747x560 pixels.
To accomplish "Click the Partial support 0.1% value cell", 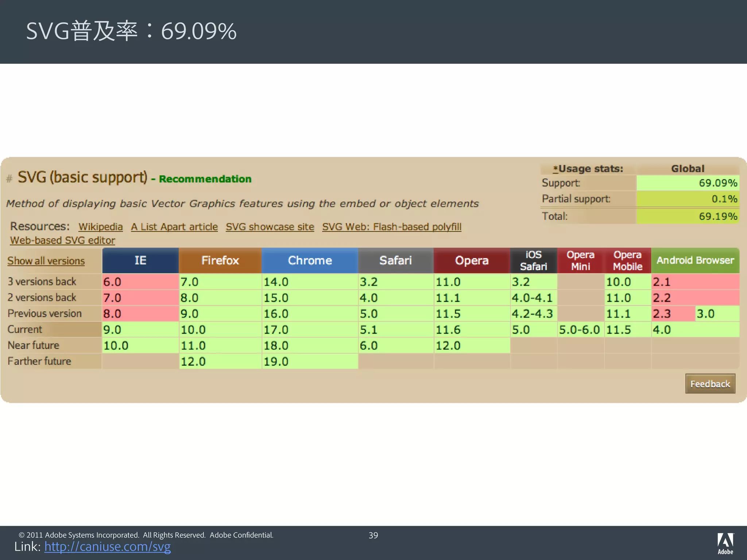I will [688, 199].
